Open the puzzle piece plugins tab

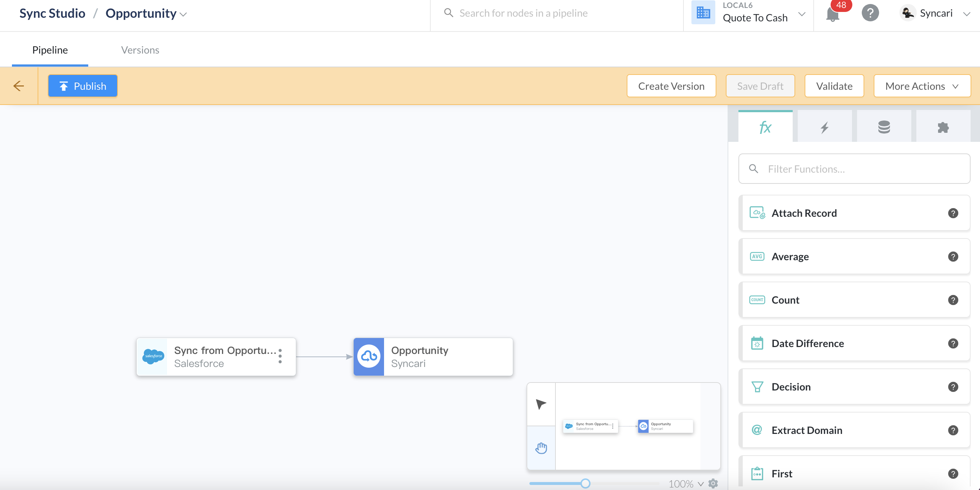(x=943, y=127)
